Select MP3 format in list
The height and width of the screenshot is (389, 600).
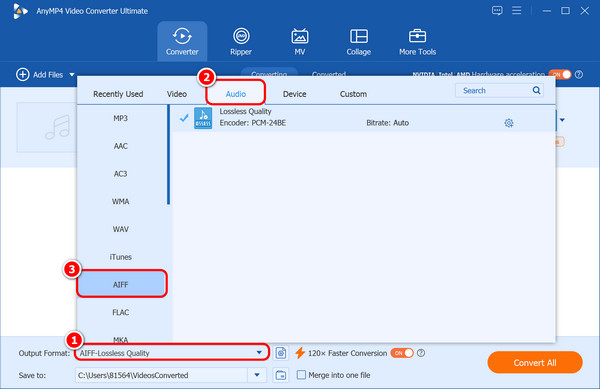coord(121,118)
